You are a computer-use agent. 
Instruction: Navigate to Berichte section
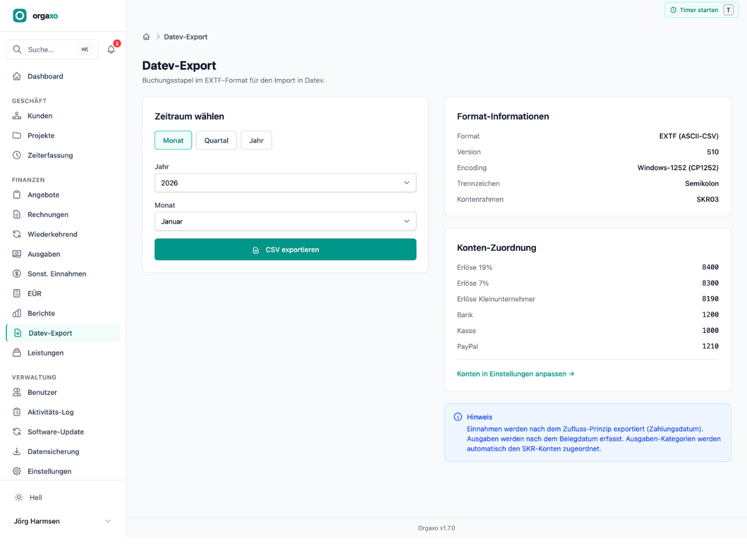click(63, 314)
